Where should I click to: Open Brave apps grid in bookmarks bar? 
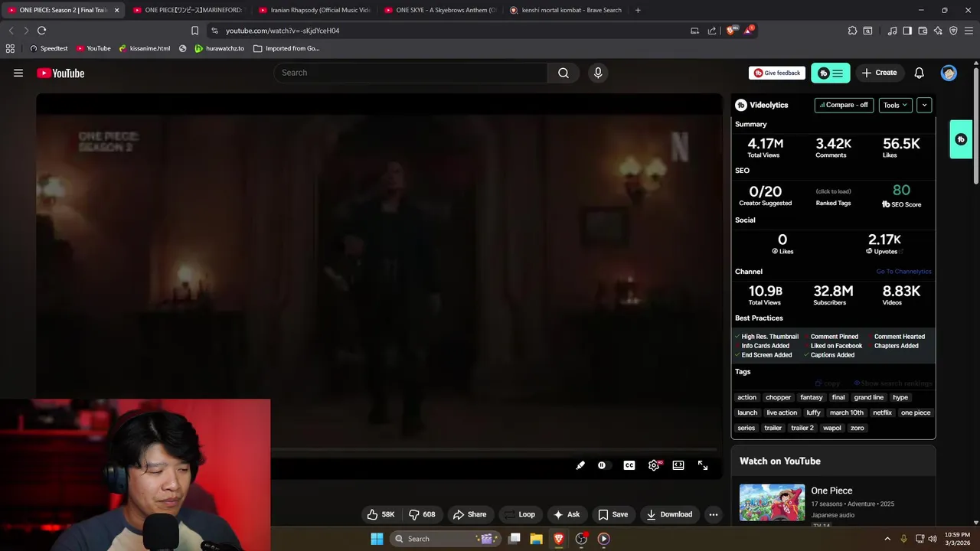[x=10, y=48]
